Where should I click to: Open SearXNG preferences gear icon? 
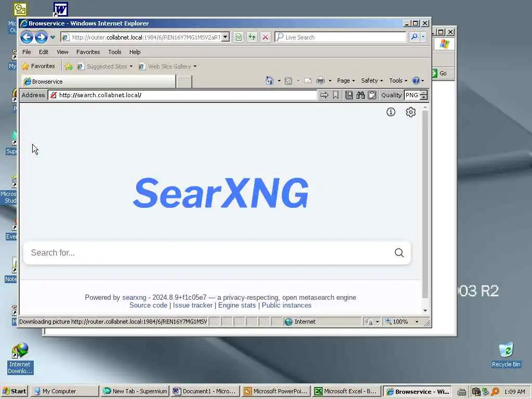(x=410, y=112)
